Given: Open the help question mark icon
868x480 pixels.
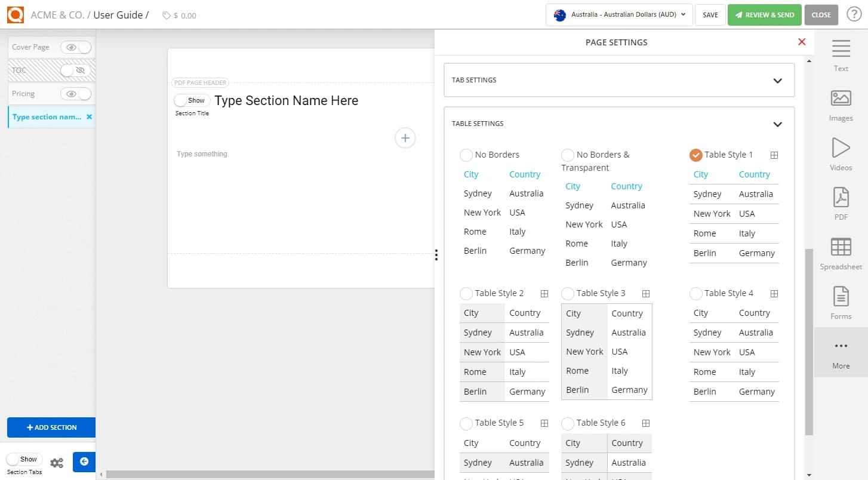Looking at the screenshot, I should tap(854, 15).
